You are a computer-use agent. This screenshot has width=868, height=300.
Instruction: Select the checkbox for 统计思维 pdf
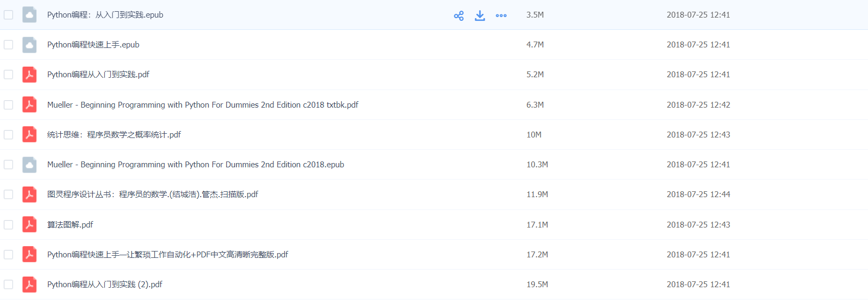[9, 134]
